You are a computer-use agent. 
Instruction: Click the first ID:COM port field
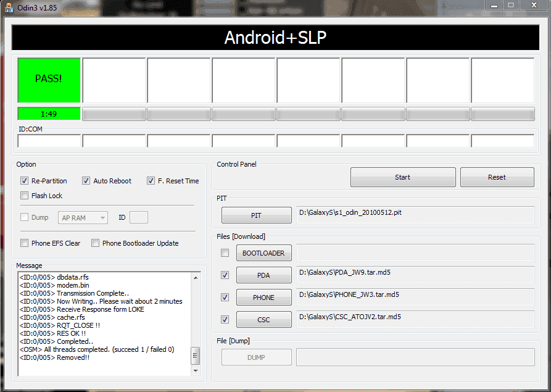[x=49, y=141]
